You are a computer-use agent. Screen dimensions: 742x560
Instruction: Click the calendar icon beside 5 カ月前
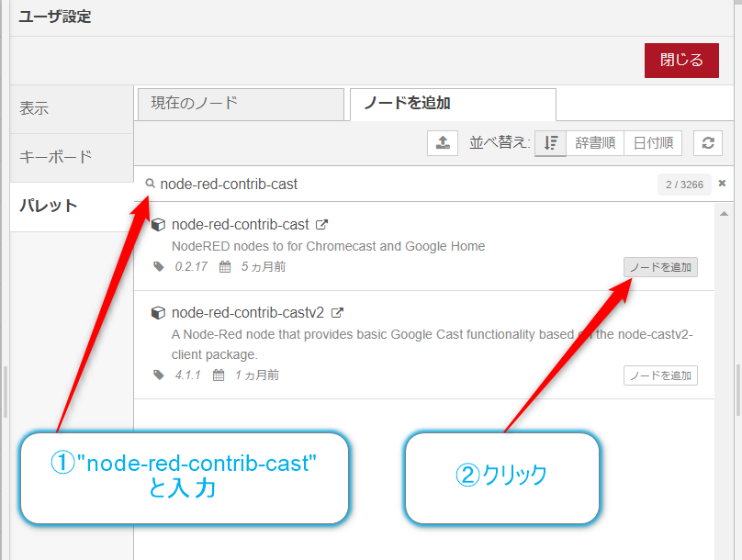[x=225, y=267]
